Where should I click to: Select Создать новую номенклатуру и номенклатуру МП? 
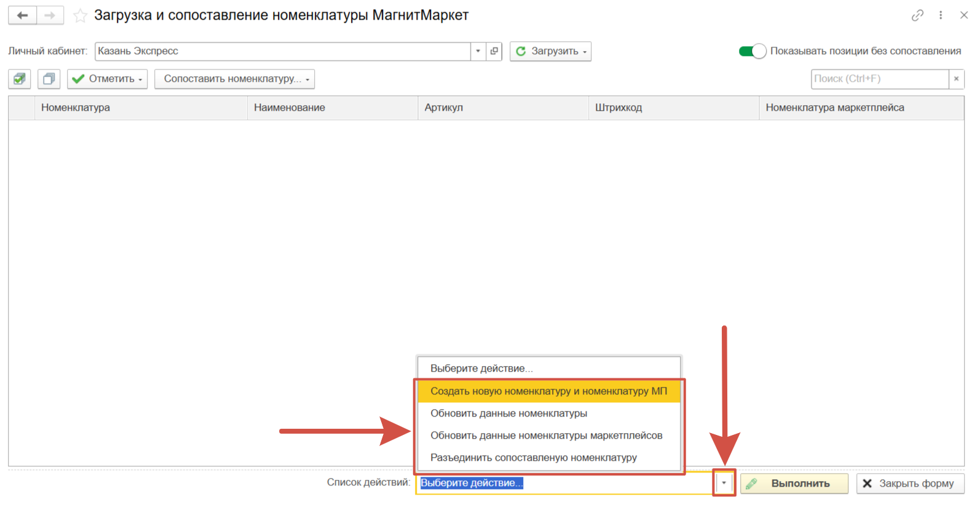548,391
